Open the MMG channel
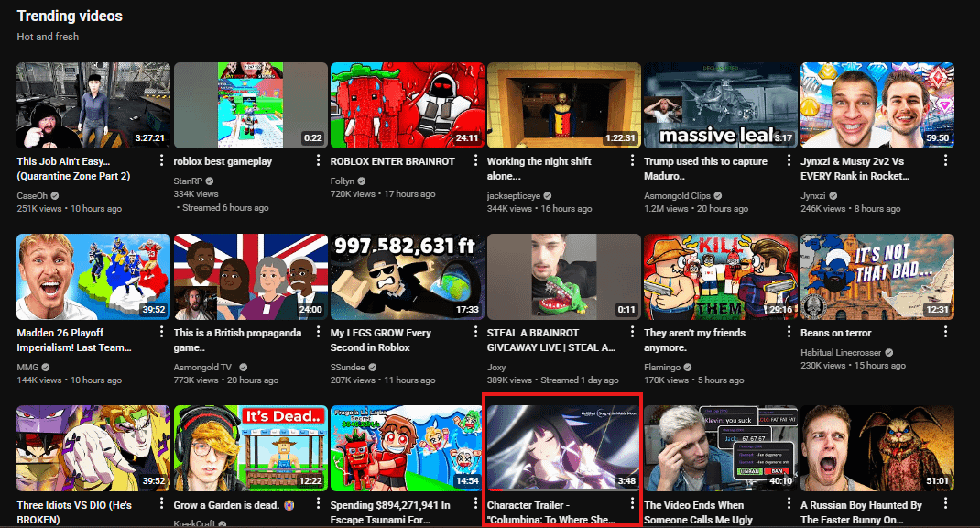 (x=27, y=368)
